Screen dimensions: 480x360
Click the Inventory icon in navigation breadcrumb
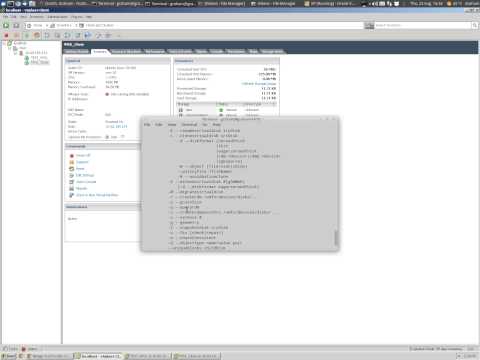click(x=52, y=25)
